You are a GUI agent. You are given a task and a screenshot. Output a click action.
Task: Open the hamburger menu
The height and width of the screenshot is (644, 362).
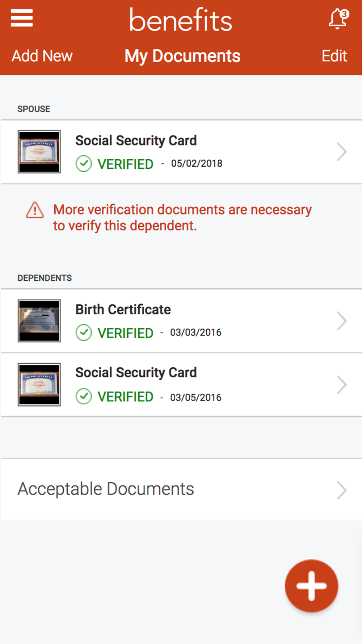[22, 18]
